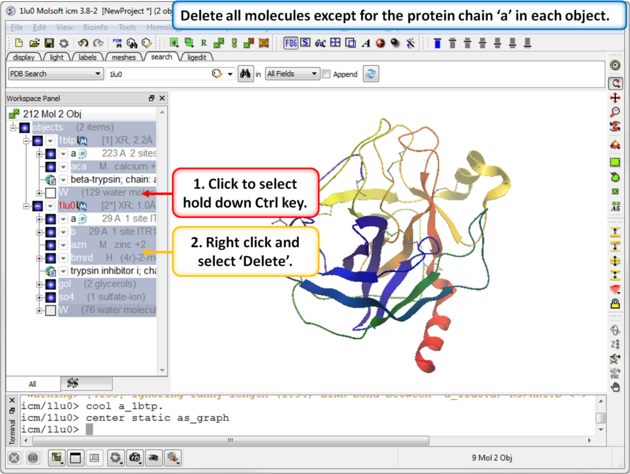630x474 pixels.
Task: Click the save disk icon in toolbar
Action: point(48,43)
